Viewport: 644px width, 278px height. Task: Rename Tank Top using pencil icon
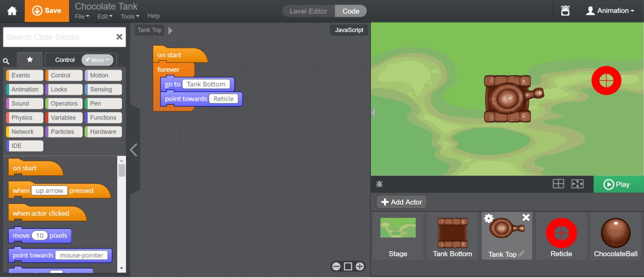(x=521, y=253)
